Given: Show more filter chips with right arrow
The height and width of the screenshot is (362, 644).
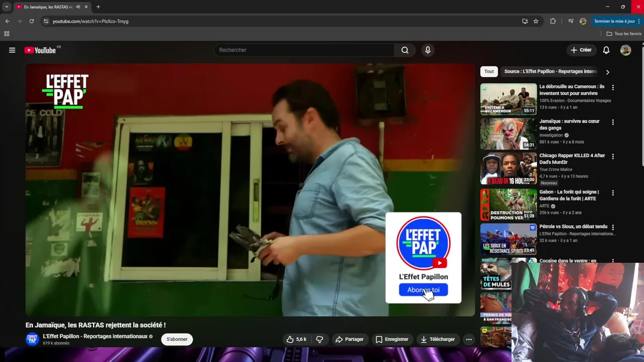Looking at the screenshot, I should pos(607,72).
